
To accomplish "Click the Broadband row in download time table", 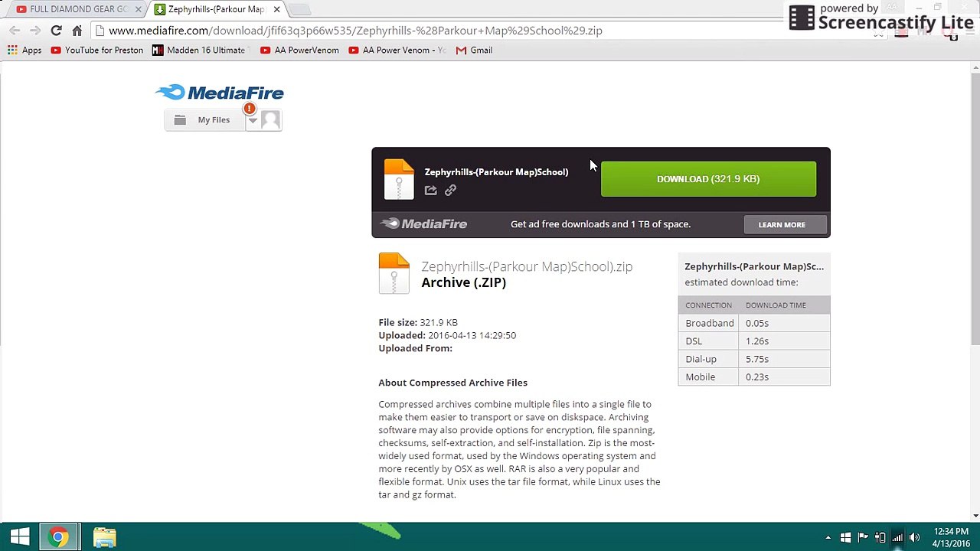I will click(753, 323).
